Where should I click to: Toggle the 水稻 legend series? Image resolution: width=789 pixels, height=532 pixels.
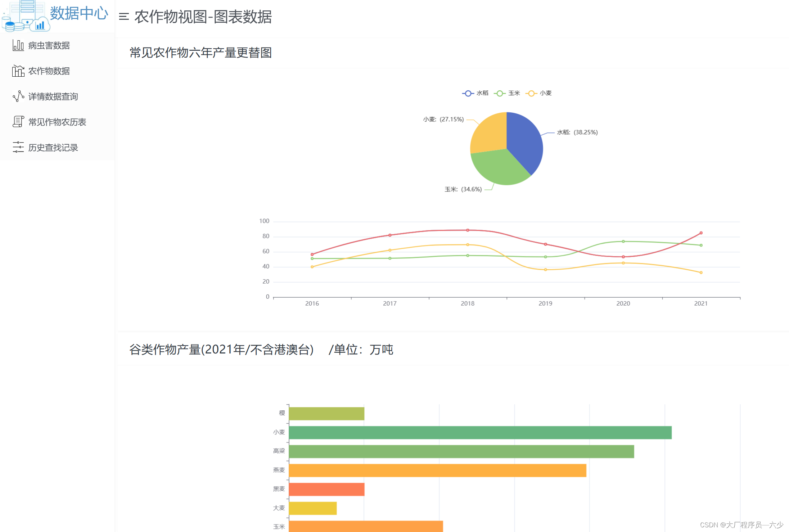[x=475, y=93]
